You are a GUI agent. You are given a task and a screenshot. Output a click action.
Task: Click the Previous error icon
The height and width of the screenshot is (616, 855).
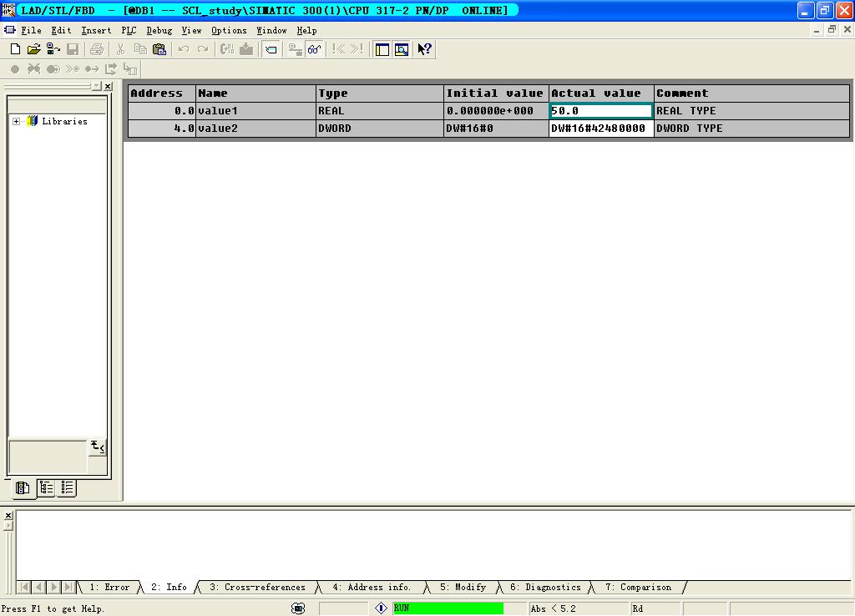[338, 49]
